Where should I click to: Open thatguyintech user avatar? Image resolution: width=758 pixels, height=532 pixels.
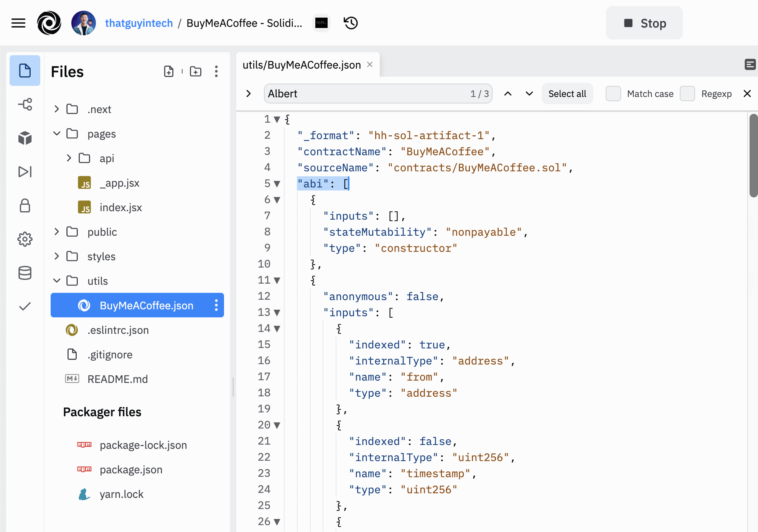83,23
